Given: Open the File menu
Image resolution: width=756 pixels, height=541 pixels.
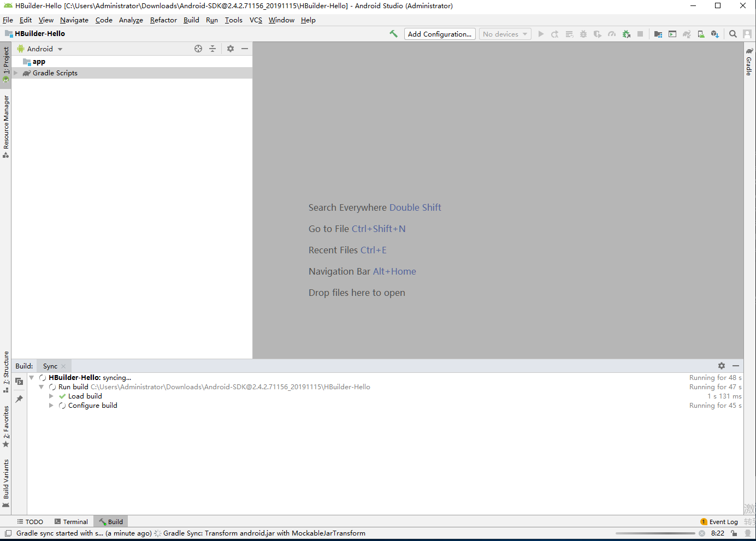Looking at the screenshot, I should click(x=8, y=20).
